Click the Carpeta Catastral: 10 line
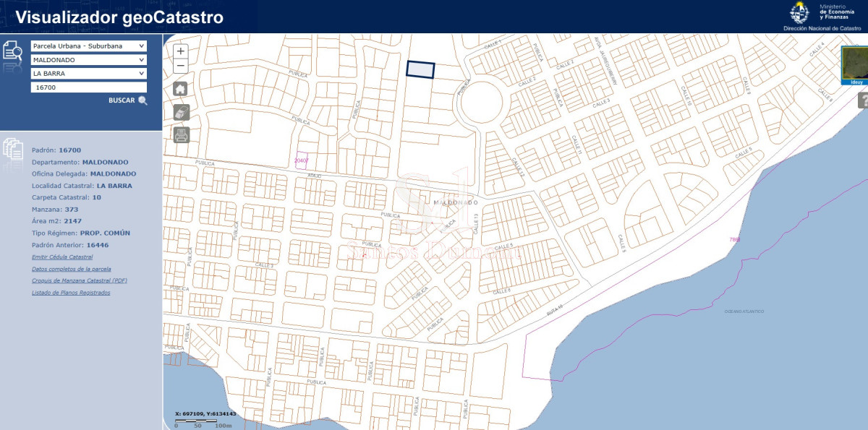The height and width of the screenshot is (430, 868). click(x=67, y=197)
